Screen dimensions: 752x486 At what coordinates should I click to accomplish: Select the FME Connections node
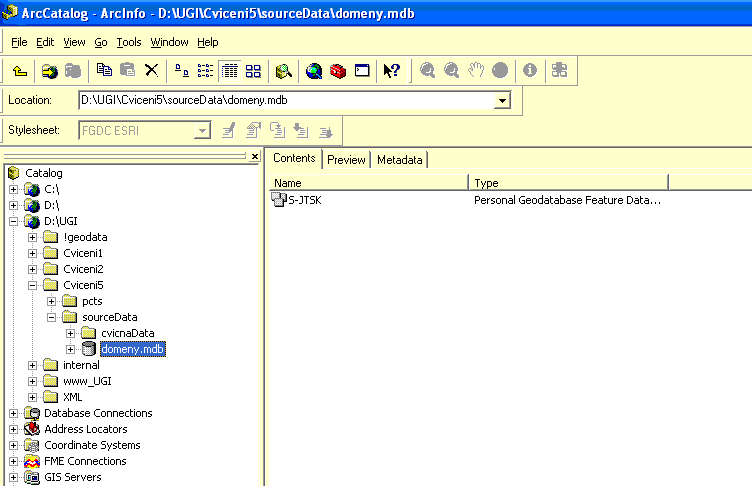(85, 461)
